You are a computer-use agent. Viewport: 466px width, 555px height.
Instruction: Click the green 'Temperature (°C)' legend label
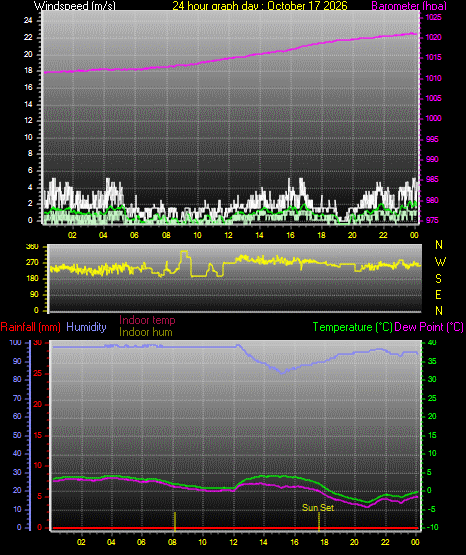[x=352, y=327]
